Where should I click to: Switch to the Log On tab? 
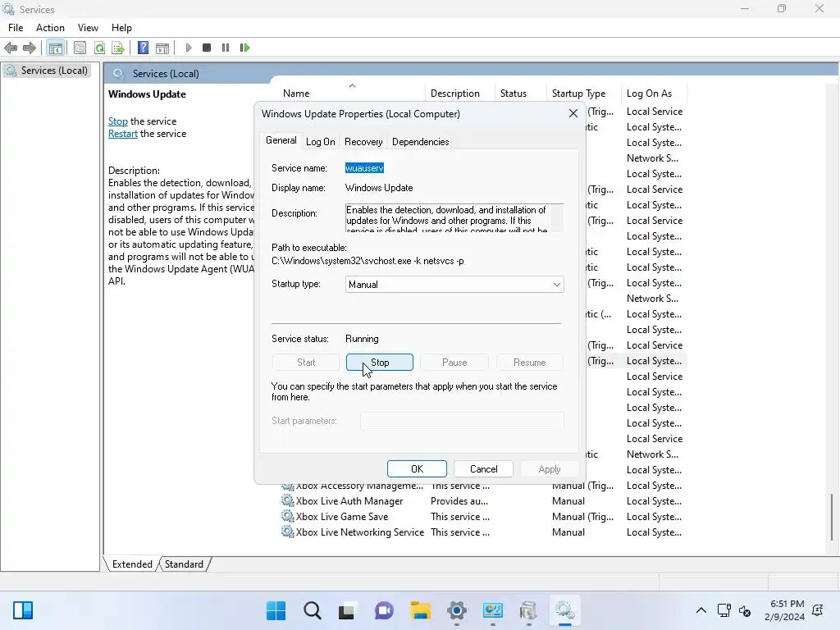point(321,142)
